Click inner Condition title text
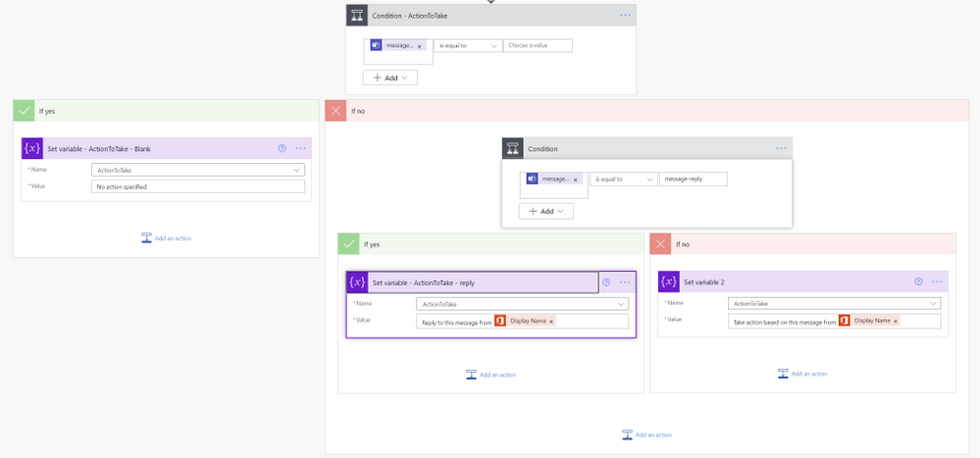Screen dimensions: 980x458 click(543, 149)
